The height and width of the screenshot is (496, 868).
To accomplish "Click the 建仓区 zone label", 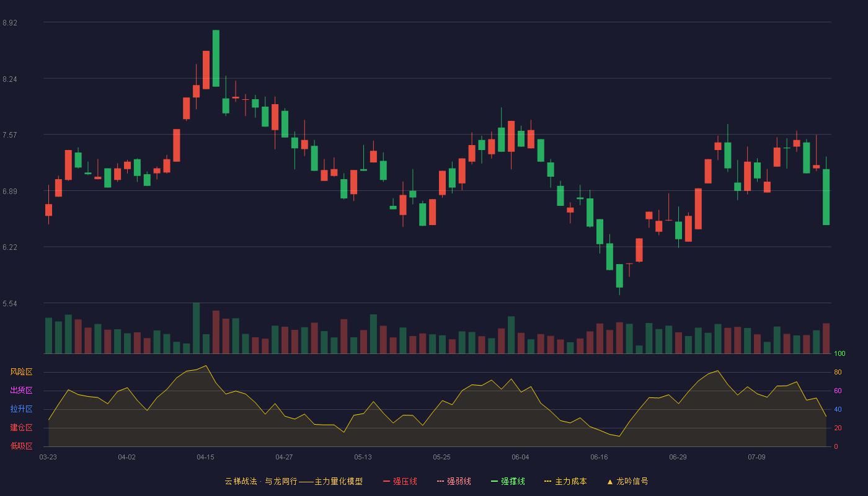I will tap(21, 428).
